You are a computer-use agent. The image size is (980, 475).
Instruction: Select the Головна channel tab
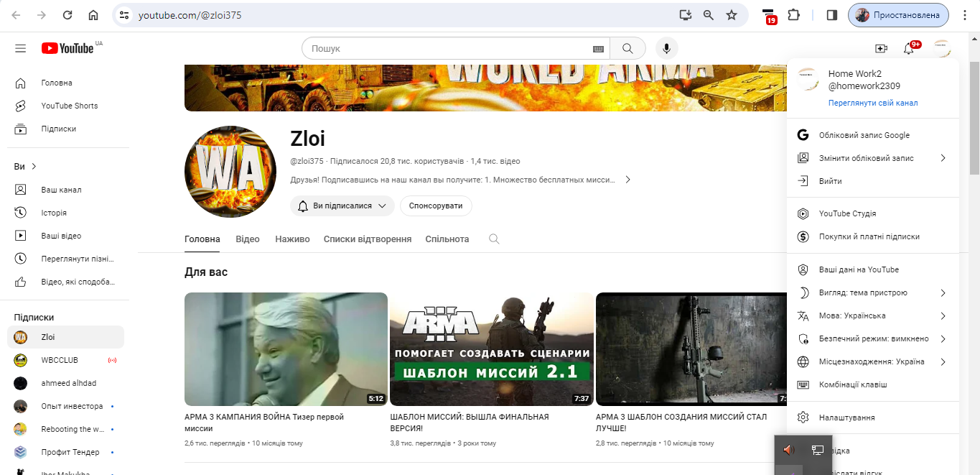(202, 239)
